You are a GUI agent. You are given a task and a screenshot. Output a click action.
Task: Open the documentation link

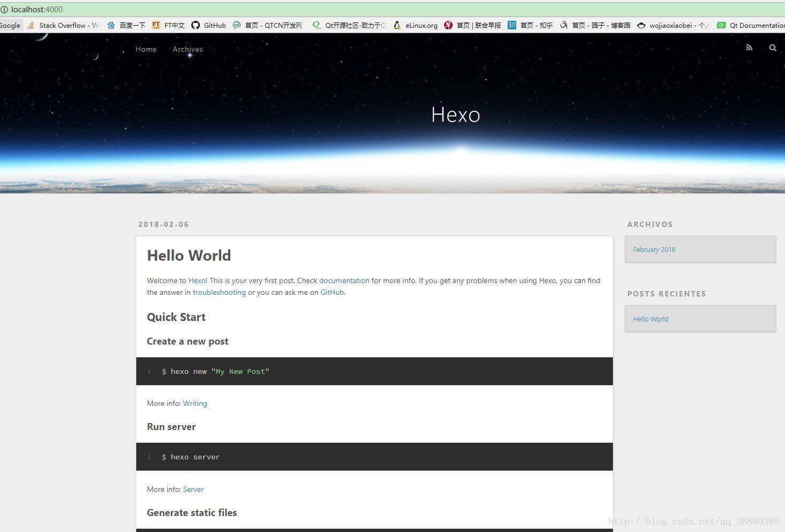344,280
